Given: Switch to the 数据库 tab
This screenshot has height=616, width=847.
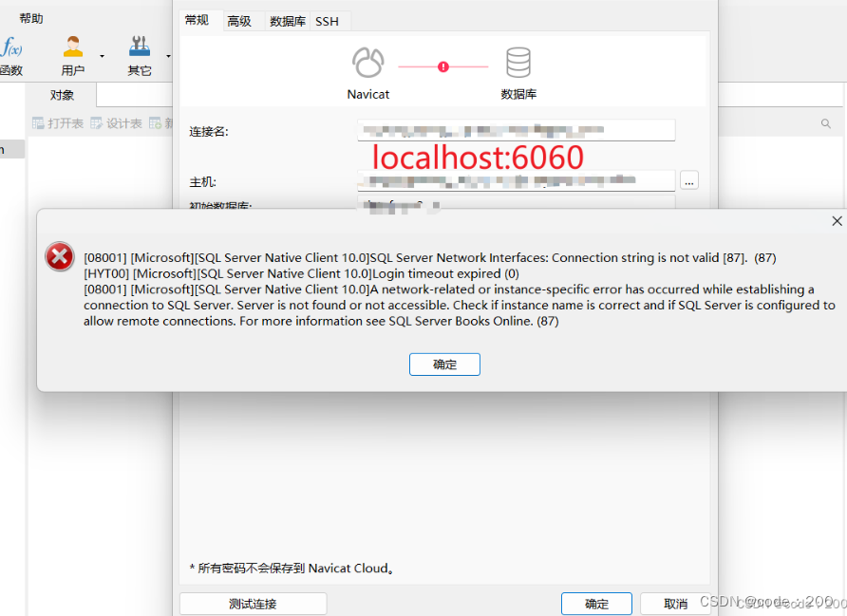Looking at the screenshot, I should 288,21.
